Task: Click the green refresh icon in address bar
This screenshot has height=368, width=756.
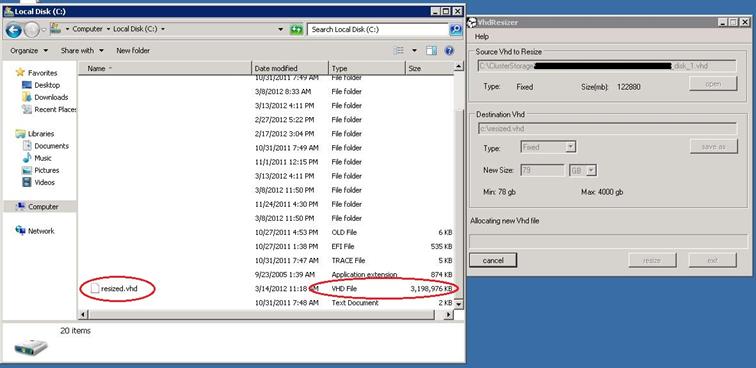Action: (296, 29)
